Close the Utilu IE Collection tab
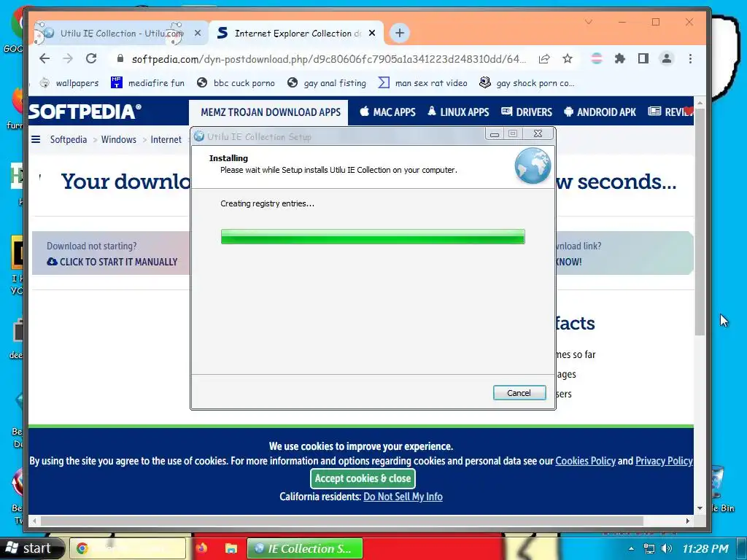 coord(198,33)
